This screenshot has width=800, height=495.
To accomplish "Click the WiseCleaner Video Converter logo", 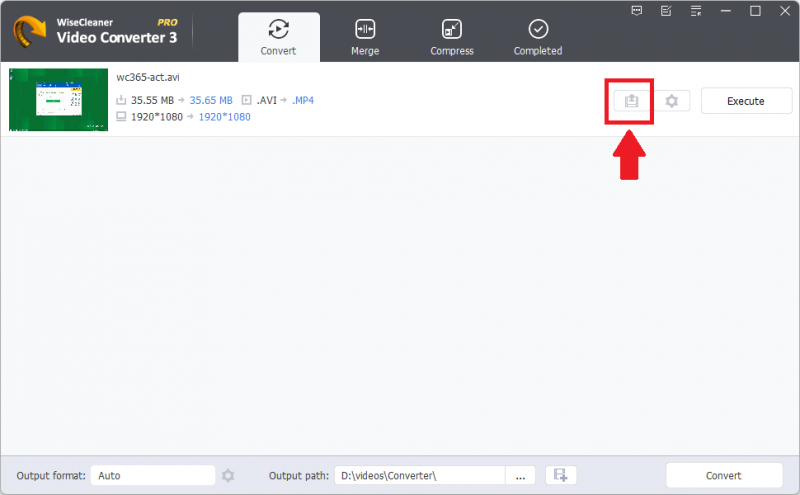I will pyautogui.click(x=29, y=32).
